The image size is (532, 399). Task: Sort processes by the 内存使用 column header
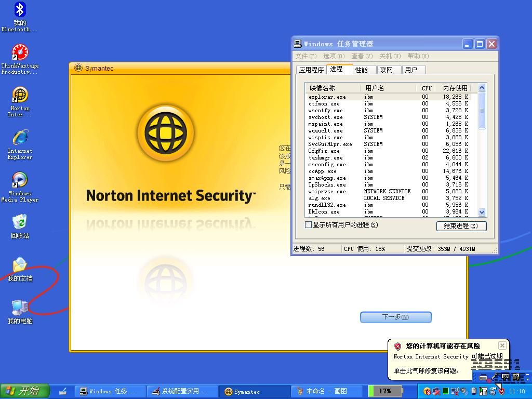455,88
